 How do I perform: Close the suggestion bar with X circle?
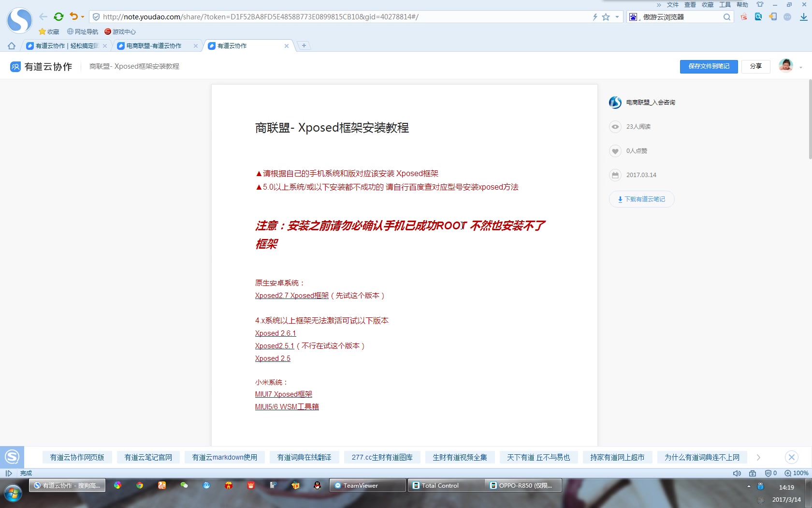tap(792, 457)
